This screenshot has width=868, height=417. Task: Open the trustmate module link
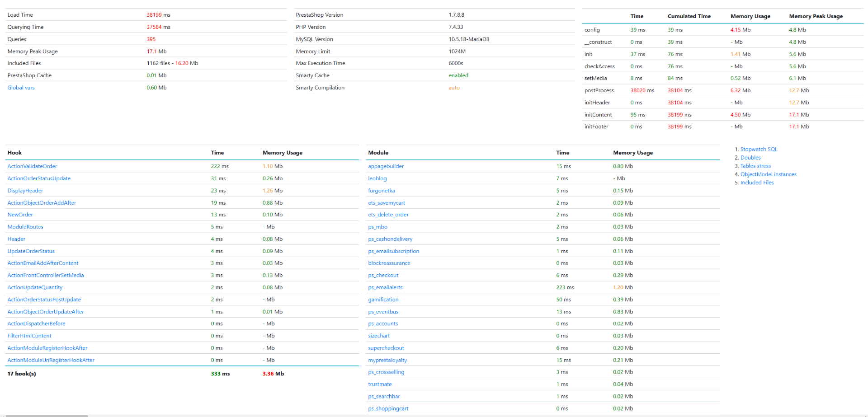pyautogui.click(x=380, y=384)
